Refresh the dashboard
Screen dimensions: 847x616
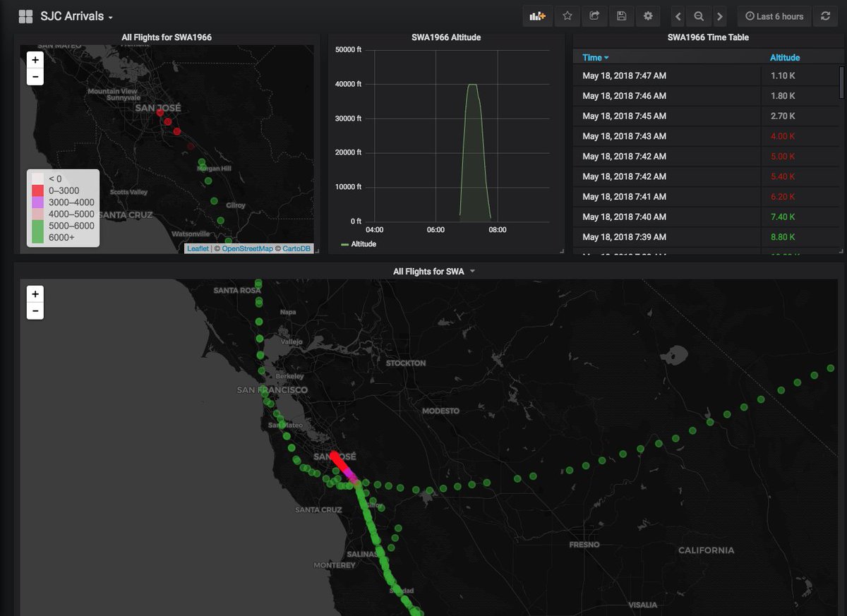click(825, 16)
